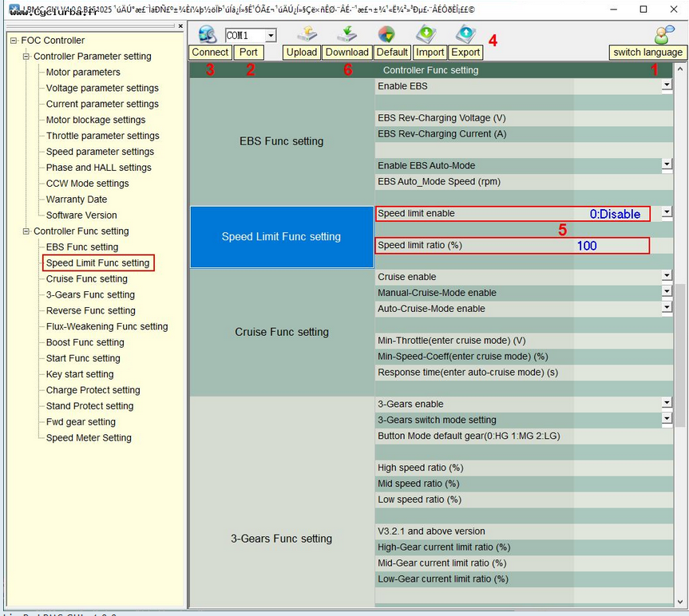Click the Upload icon in toolbar
The image size is (689, 616).
(307, 34)
